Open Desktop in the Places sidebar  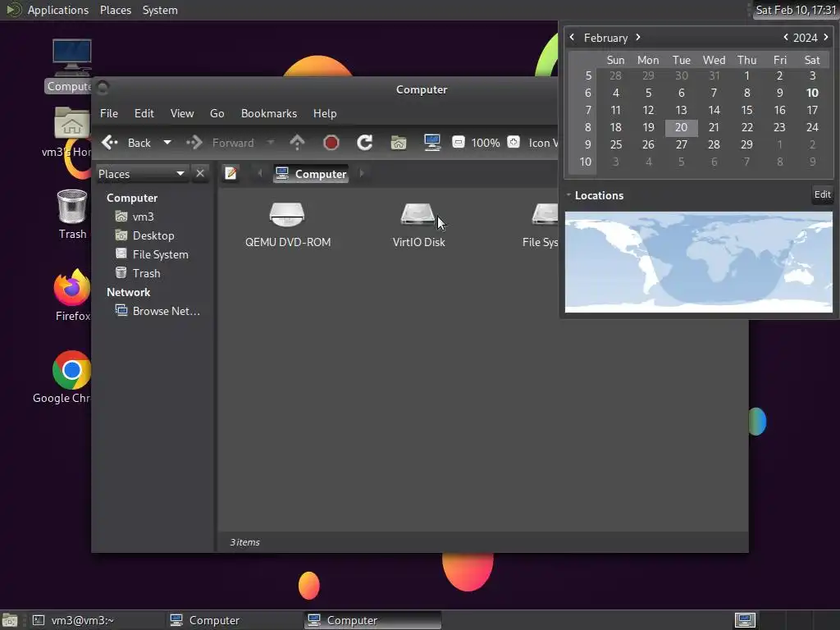coord(153,235)
